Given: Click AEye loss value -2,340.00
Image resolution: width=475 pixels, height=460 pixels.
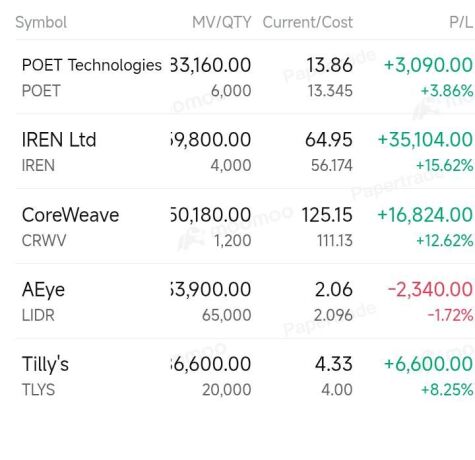Looking at the screenshot, I should [430, 289].
